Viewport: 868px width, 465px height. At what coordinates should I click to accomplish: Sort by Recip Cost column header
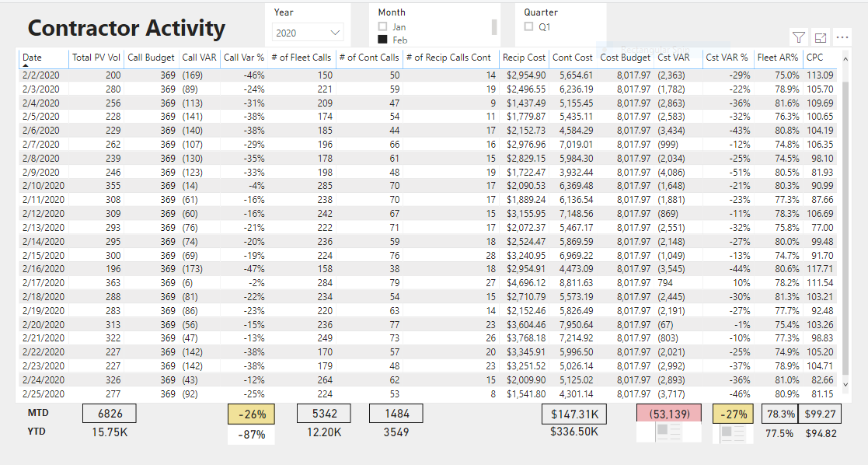coord(524,57)
